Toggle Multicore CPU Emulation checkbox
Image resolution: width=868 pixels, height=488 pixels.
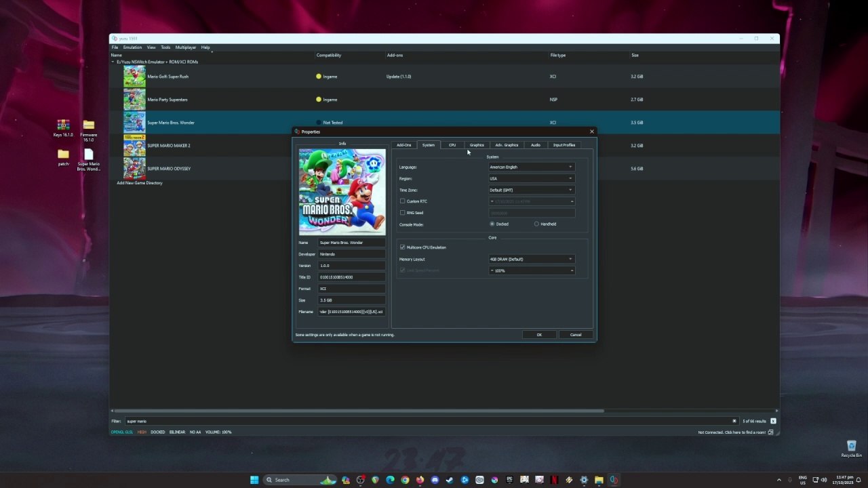[402, 247]
